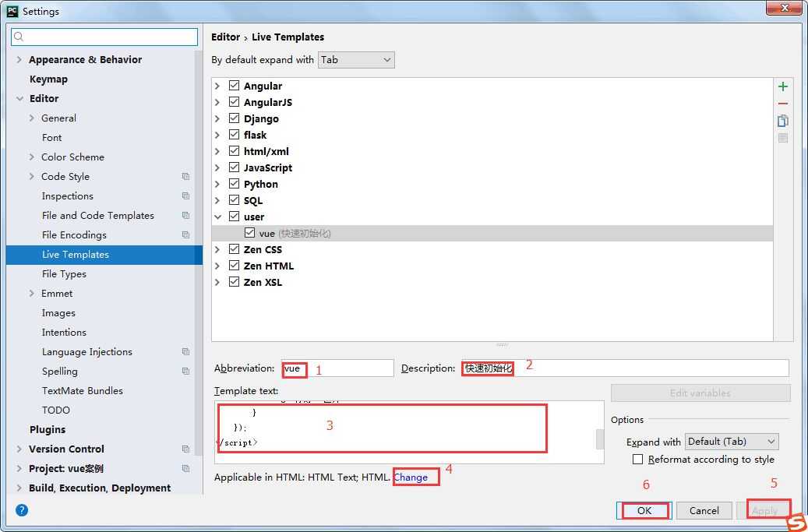Select Live Templates in settings tree
Viewport: 808px width, 532px height.
104,255
